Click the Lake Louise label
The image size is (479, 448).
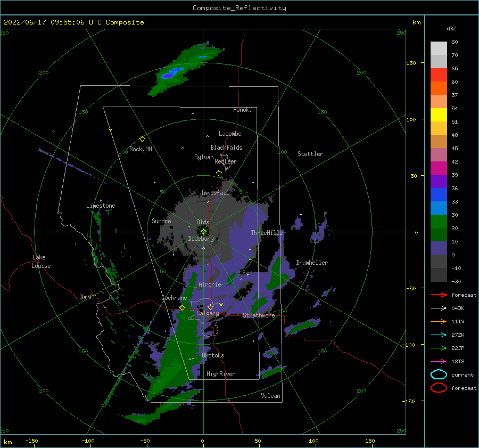point(41,262)
